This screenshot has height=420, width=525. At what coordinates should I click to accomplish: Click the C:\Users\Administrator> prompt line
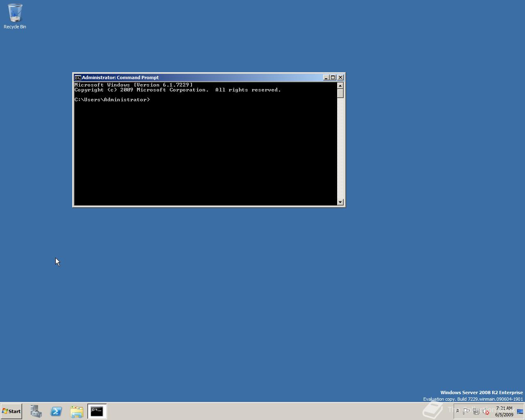tap(112, 100)
